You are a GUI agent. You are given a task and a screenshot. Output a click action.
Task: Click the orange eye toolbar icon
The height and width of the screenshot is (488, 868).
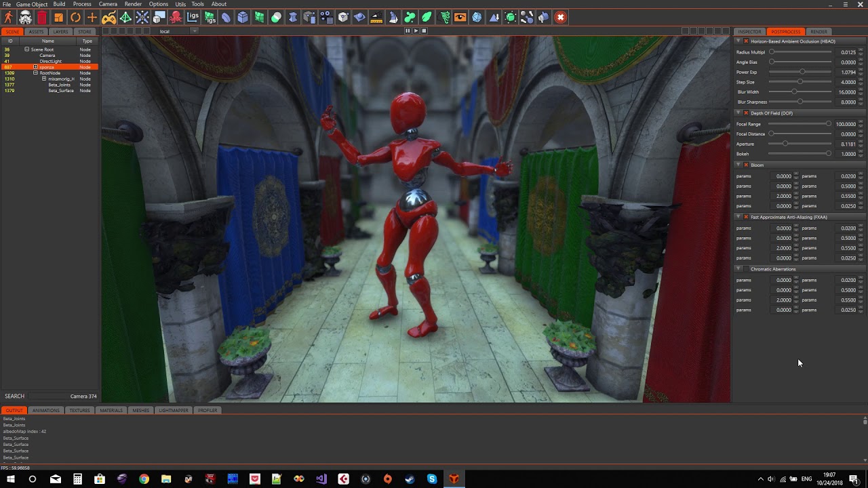tap(460, 17)
